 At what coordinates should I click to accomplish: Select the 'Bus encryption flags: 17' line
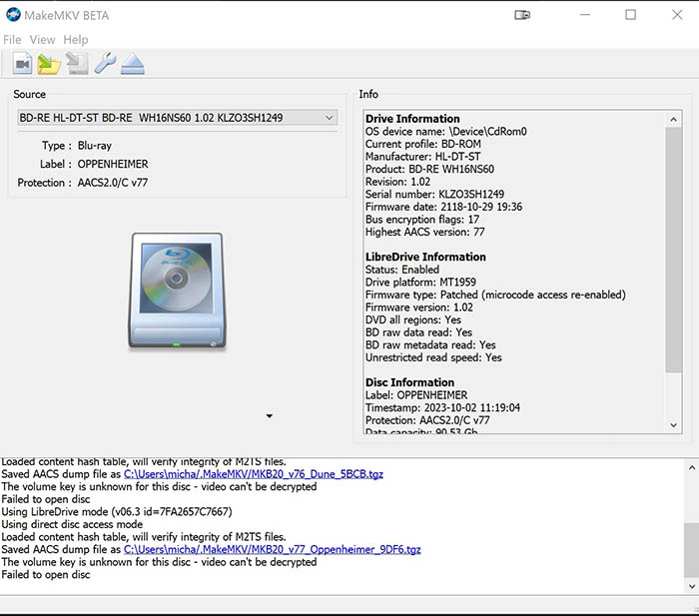click(x=422, y=220)
